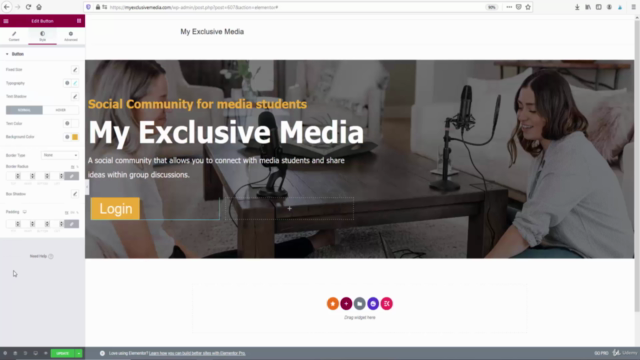Open Background Color global globe icon
The image size is (640, 360).
tap(67, 137)
